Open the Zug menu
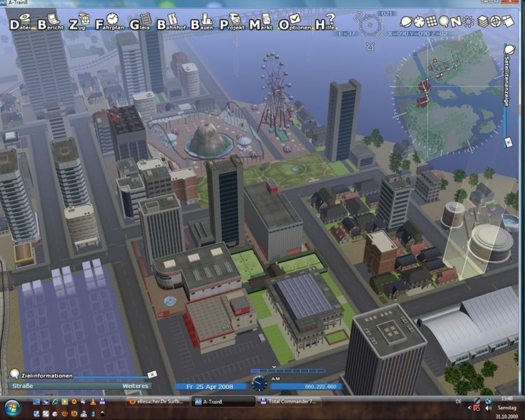The image size is (525, 420). click(x=79, y=23)
